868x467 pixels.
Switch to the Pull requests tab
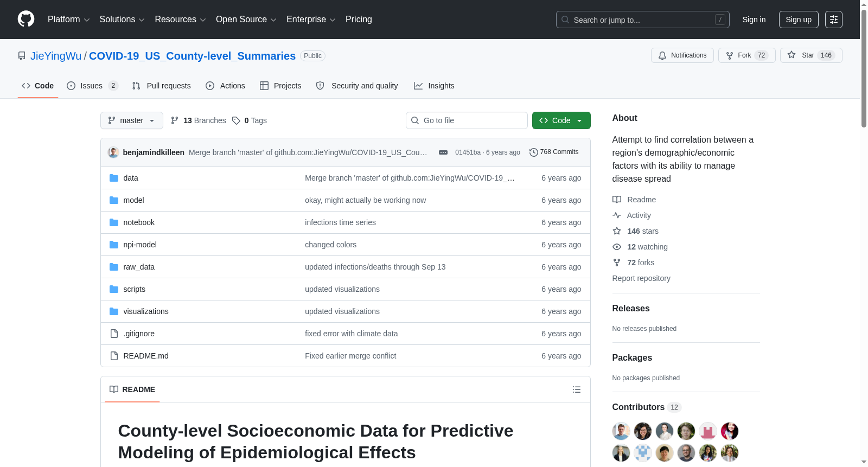[x=162, y=86]
